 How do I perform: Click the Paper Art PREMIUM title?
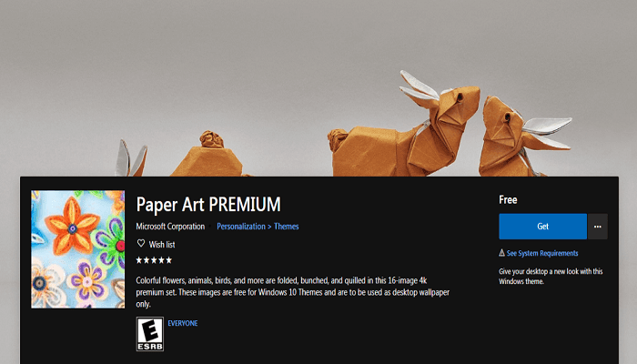click(x=208, y=205)
